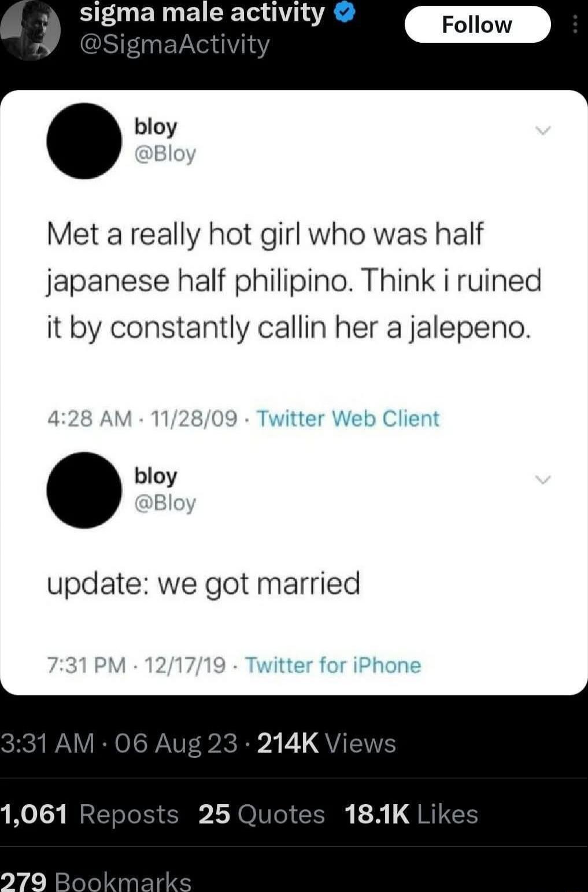Click the first @Bloy handle
Image resolution: width=588 pixels, height=892 pixels.
tap(165, 154)
